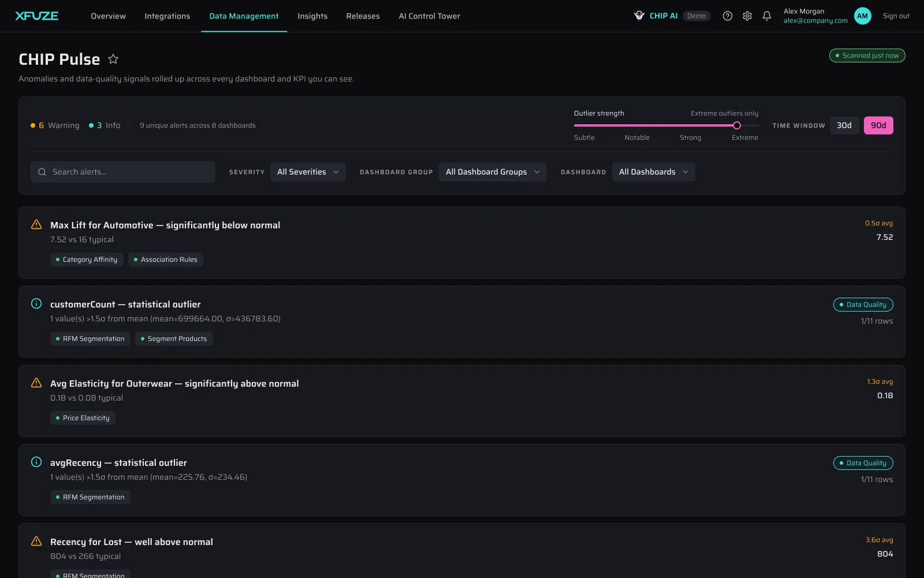Open RFM Segmentation tag on avgRecency alert
Viewport: 924px width, 578px height.
[x=90, y=497]
